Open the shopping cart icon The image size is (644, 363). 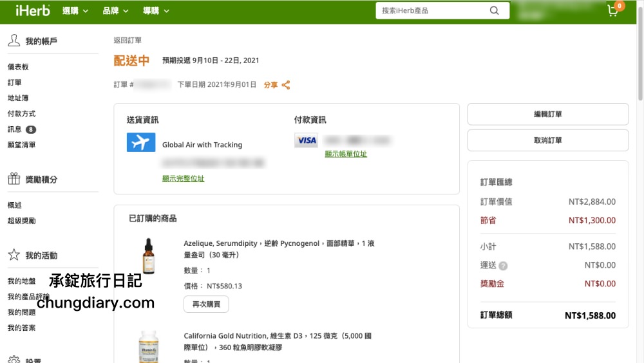pos(612,11)
